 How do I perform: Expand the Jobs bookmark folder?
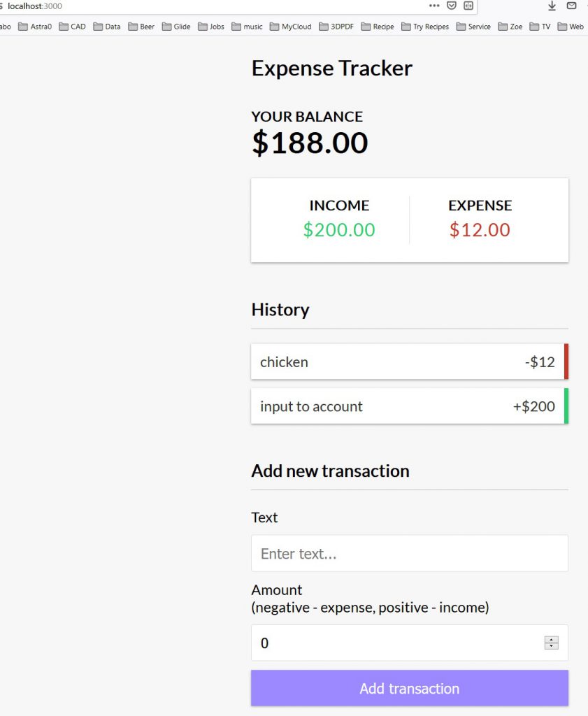click(x=211, y=27)
